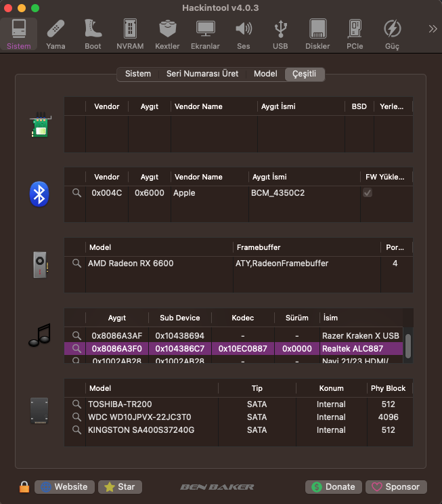The width and height of the screenshot is (442, 504).
Task: Toggle the FW Yükle checkbox for BCM_4350C2
Action: click(368, 193)
